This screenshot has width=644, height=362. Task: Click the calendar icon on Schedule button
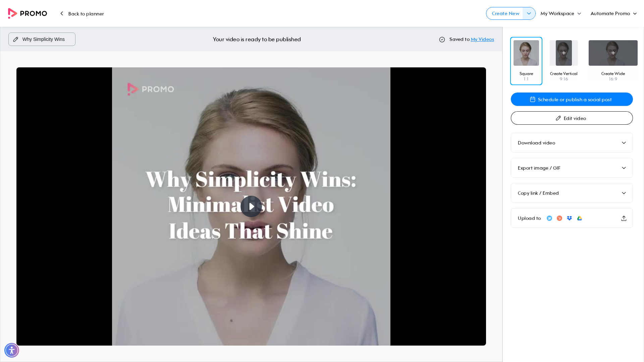[533, 99]
